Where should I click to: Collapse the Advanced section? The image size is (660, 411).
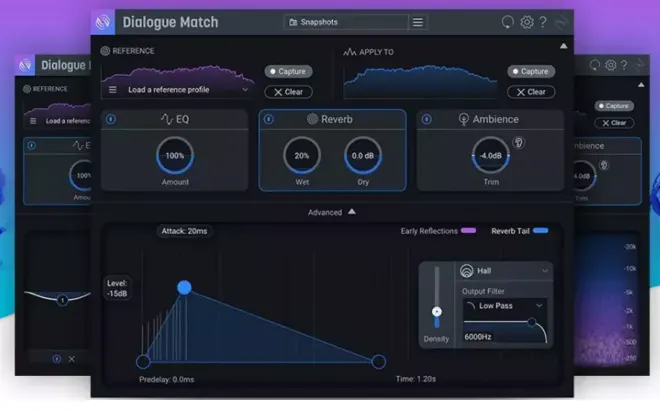pyautogui.click(x=352, y=212)
